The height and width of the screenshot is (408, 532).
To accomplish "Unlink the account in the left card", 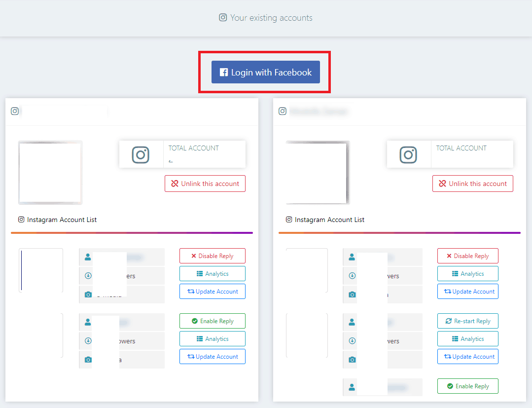I will [205, 184].
